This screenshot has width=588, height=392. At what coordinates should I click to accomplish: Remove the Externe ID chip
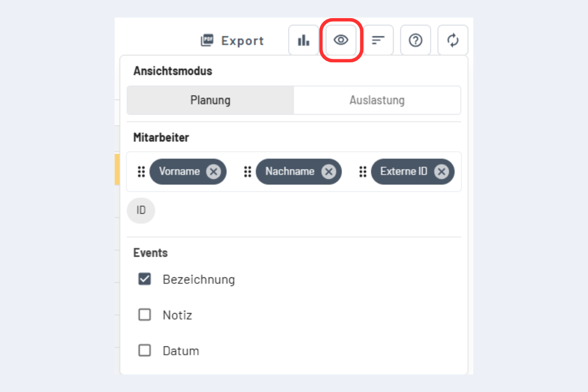click(441, 171)
